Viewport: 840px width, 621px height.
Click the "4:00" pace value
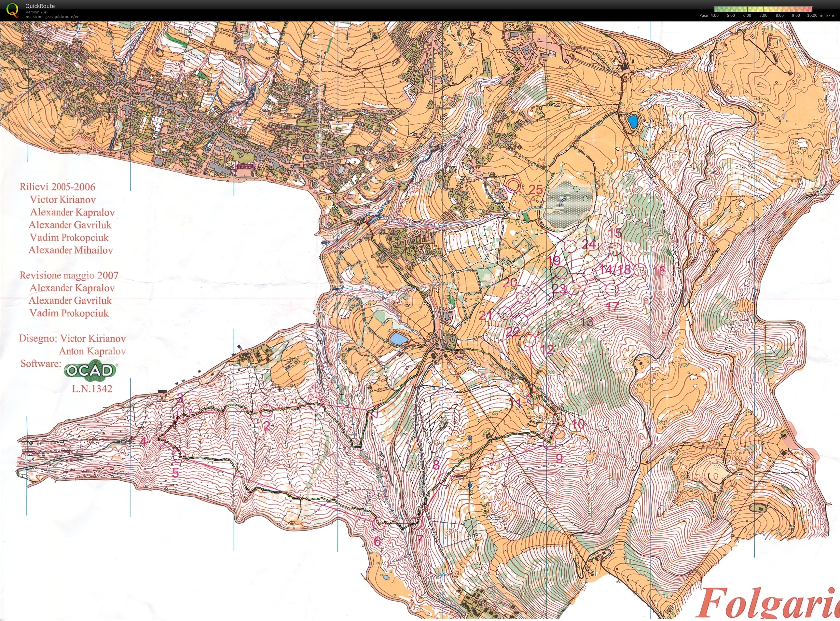[714, 15]
